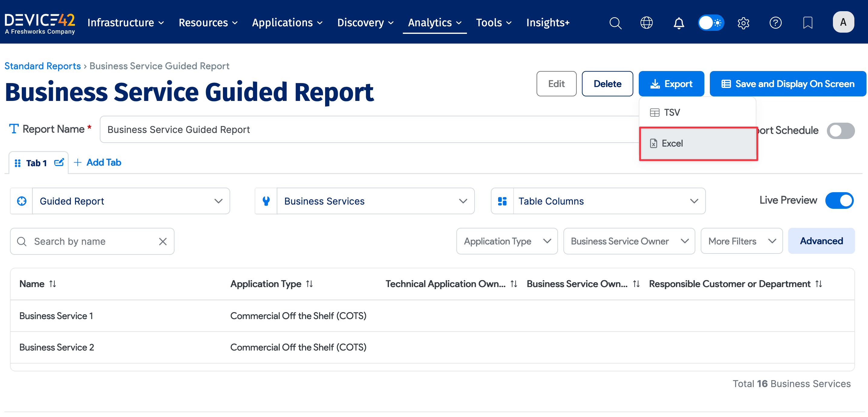Sort by Technical Application Owner arrows

click(x=514, y=284)
